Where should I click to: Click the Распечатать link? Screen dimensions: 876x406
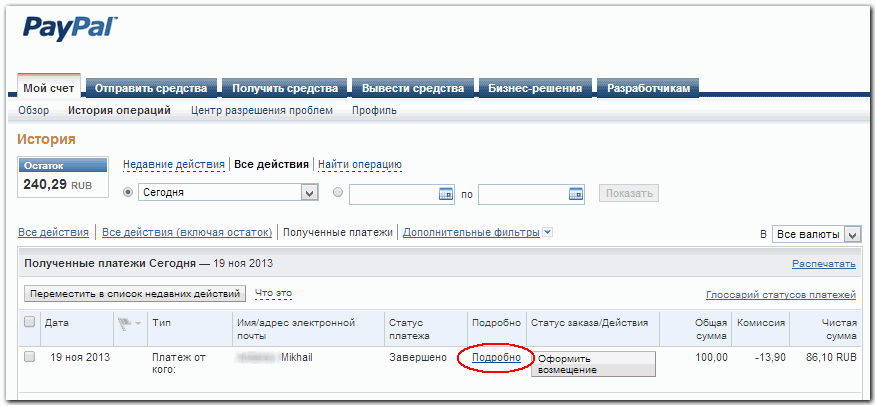[x=824, y=264]
